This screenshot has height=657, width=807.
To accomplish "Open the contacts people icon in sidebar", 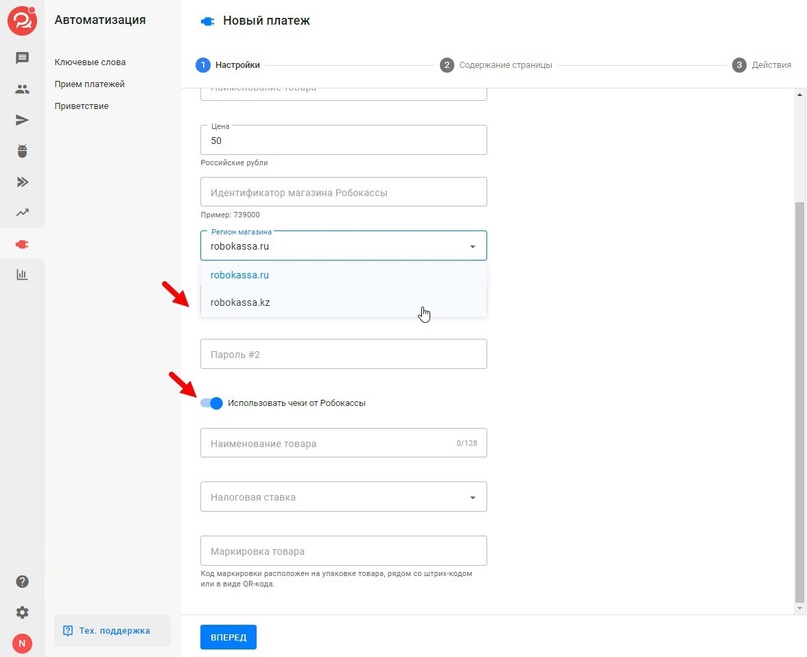I will tap(22, 89).
